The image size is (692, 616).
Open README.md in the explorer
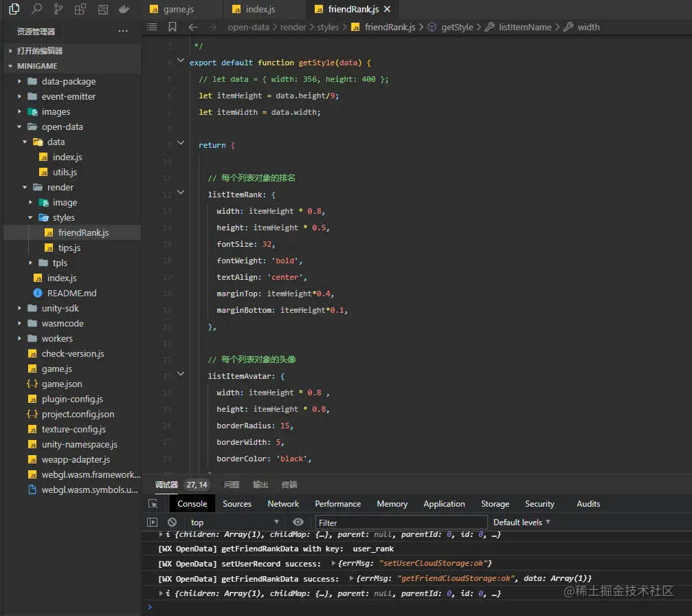pos(71,293)
